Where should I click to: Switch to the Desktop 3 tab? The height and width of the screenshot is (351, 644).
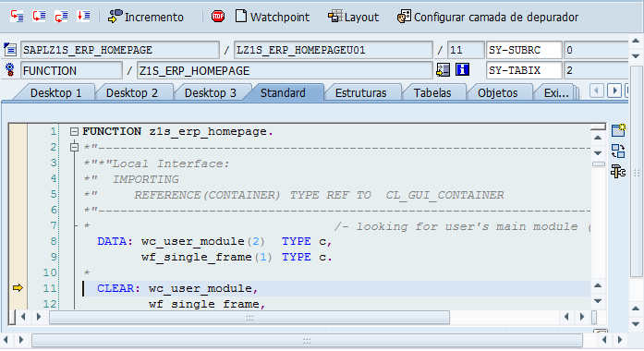coord(211,92)
